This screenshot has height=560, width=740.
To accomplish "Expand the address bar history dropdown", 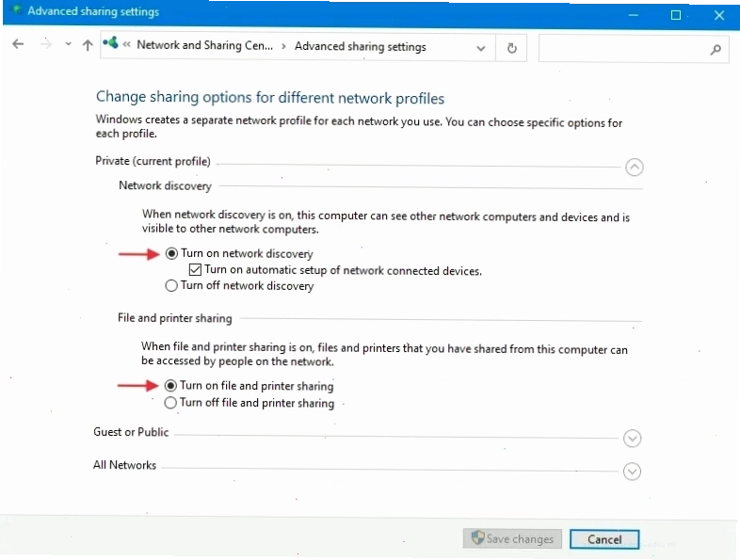I will click(480, 48).
